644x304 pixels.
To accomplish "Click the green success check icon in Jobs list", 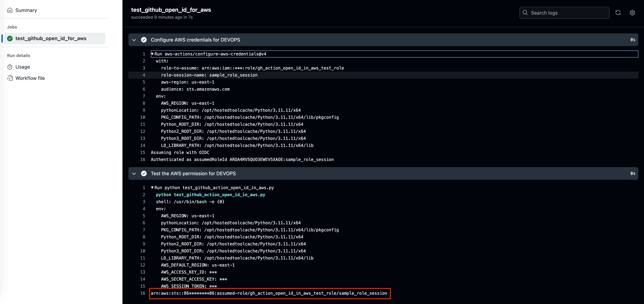I will pos(10,39).
